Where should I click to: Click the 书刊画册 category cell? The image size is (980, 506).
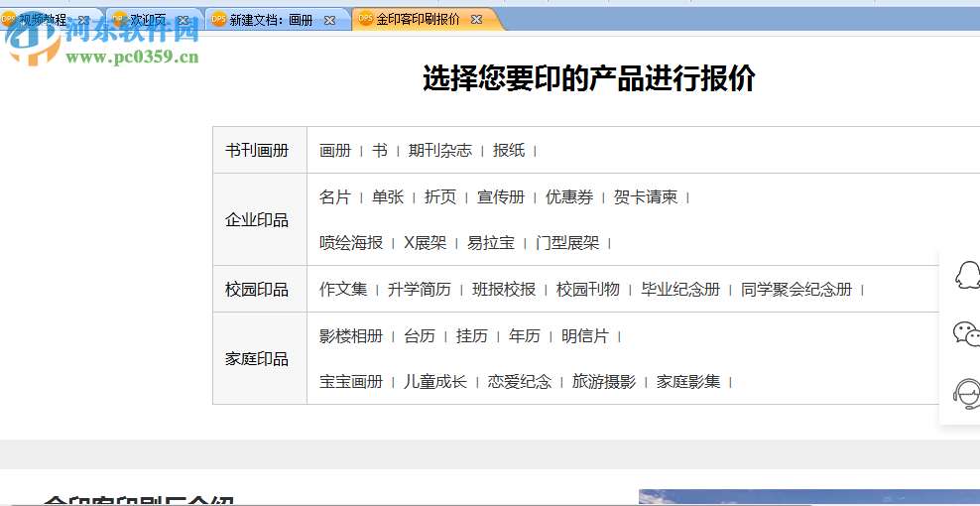259,150
